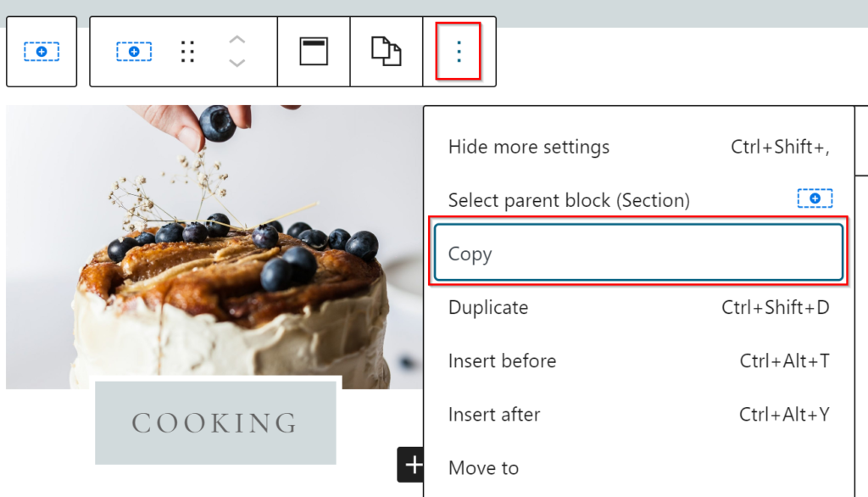Open the three-dot block options menu

tap(459, 52)
